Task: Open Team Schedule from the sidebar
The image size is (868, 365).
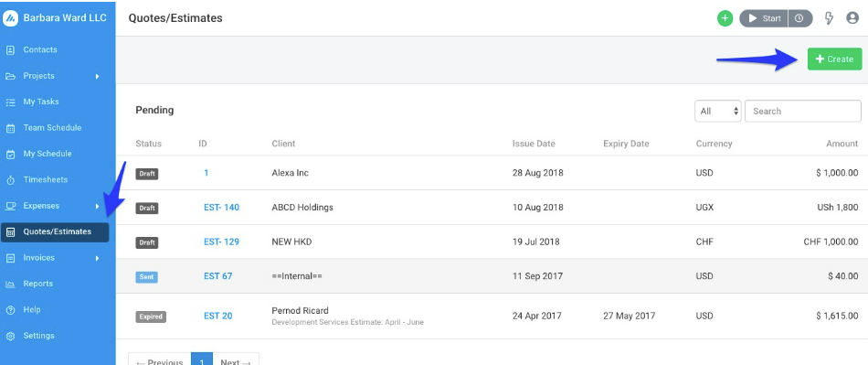Action: (x=52, y=128)
